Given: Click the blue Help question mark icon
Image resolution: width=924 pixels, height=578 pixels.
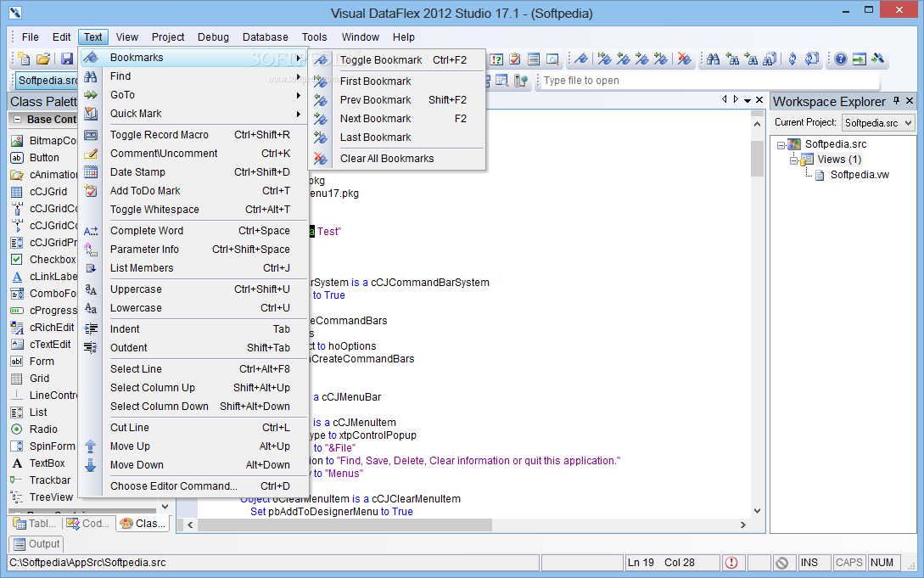Looking at the screenshot, I should (x=841, y=59).
